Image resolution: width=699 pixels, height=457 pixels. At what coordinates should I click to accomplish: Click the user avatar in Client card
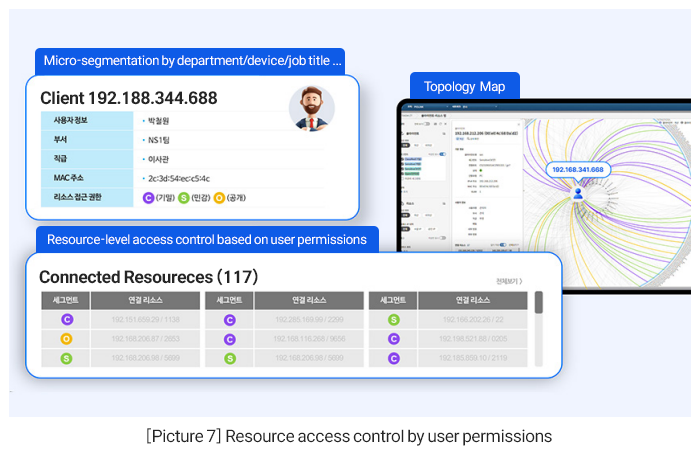(311, 109)
